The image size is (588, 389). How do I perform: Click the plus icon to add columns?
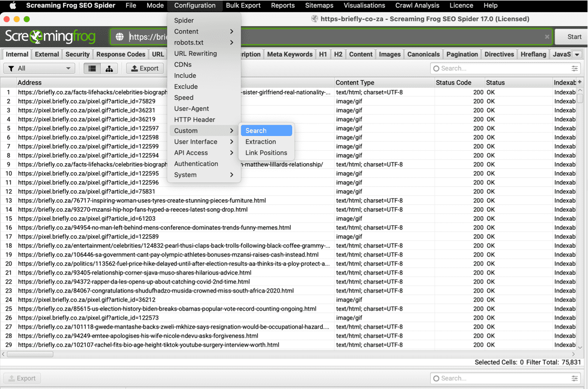pos(580,82)
